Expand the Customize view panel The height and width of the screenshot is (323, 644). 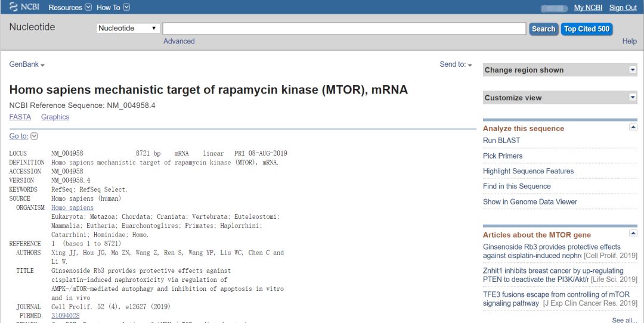click(560, 98)
